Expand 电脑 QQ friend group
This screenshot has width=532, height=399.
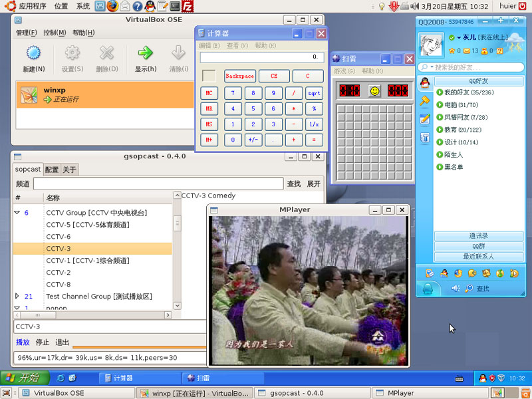click(x=440, y=105)
